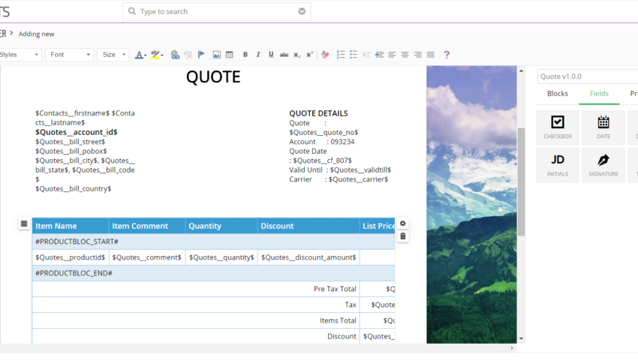Choose text color with the A icon
The image size is (638, 364).
140,55
